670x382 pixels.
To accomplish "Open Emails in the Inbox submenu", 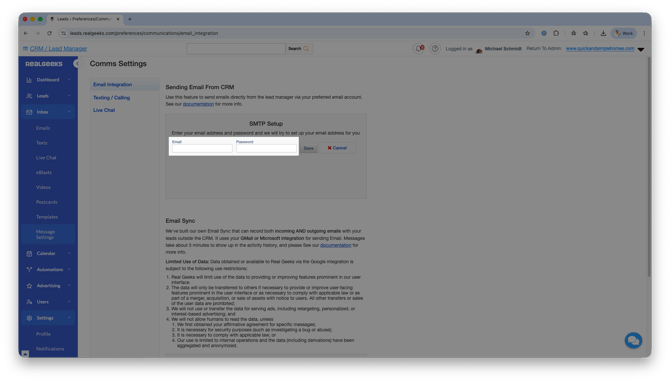I will point(43,128).
